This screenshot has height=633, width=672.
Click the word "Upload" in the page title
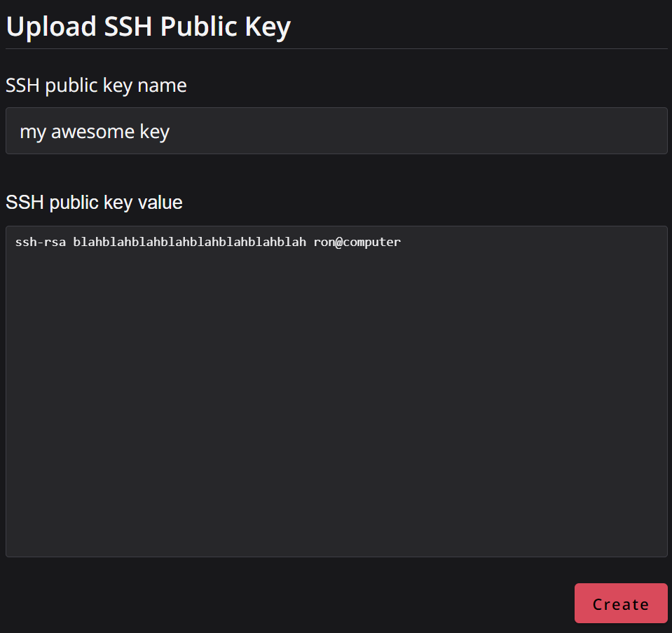click(x=51, y=27)
